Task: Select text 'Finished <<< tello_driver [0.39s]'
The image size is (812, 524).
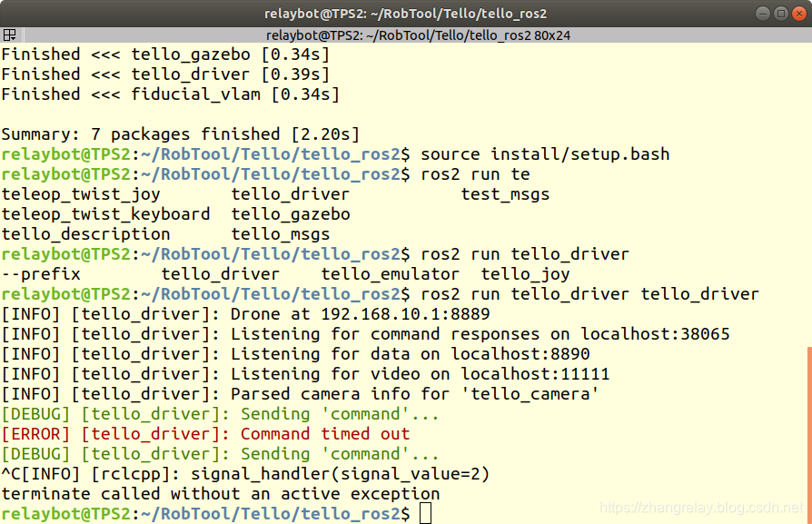Action: 165,74
